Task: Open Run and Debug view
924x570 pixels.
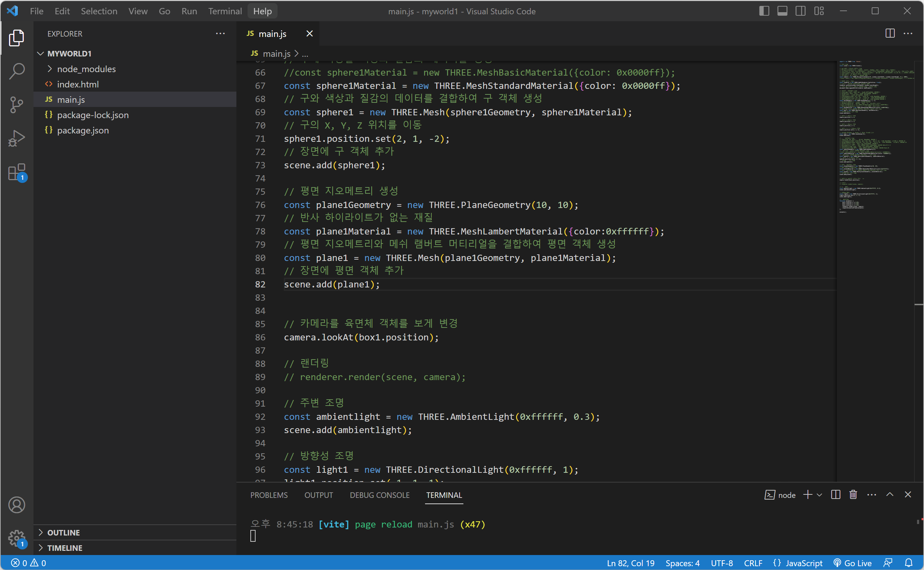Action: pos(17,138)
